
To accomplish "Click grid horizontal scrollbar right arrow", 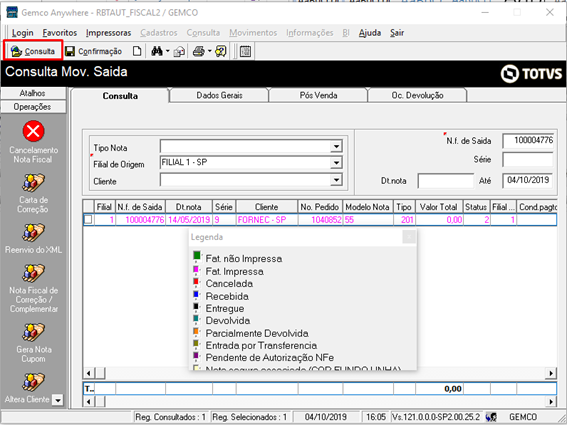I will [x=551, y=373].
